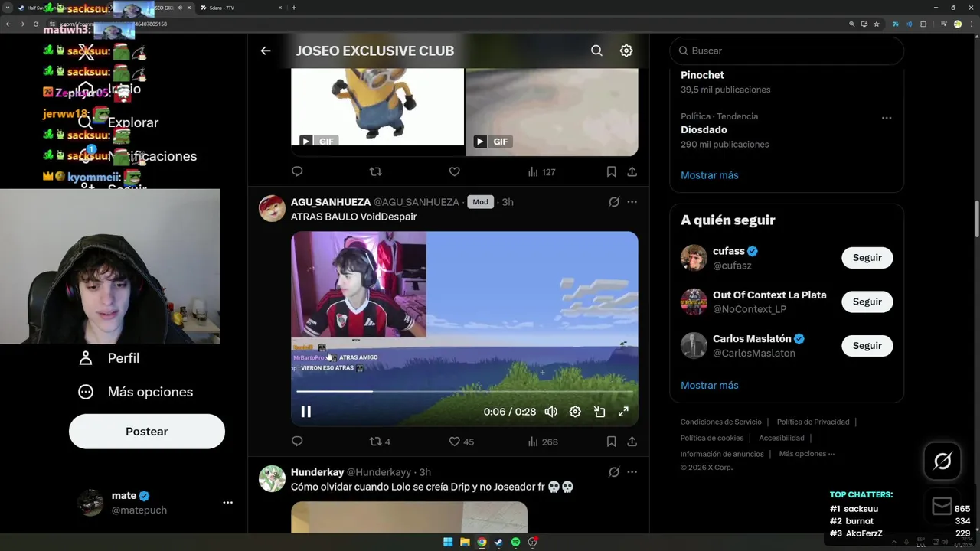Viewport: 980px width, 551px height.
Task: Open Grok icon on Hunderkay post
Action: point(613,472)
